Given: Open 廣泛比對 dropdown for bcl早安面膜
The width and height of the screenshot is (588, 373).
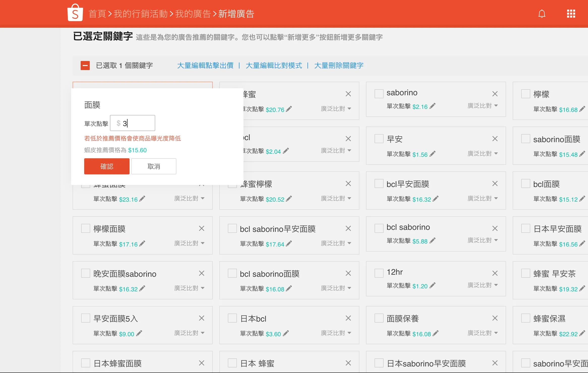Looking at the screenshot, I should 482,198.
